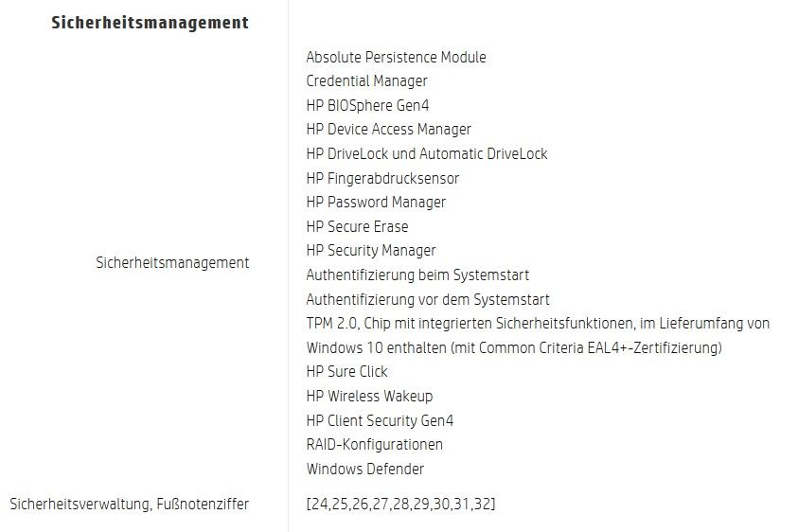Image resolution: width=798 pixels, height=532 pixels.
Task: Click Authentifizierung vor dem Systemstart
Action: coord(428,299)
